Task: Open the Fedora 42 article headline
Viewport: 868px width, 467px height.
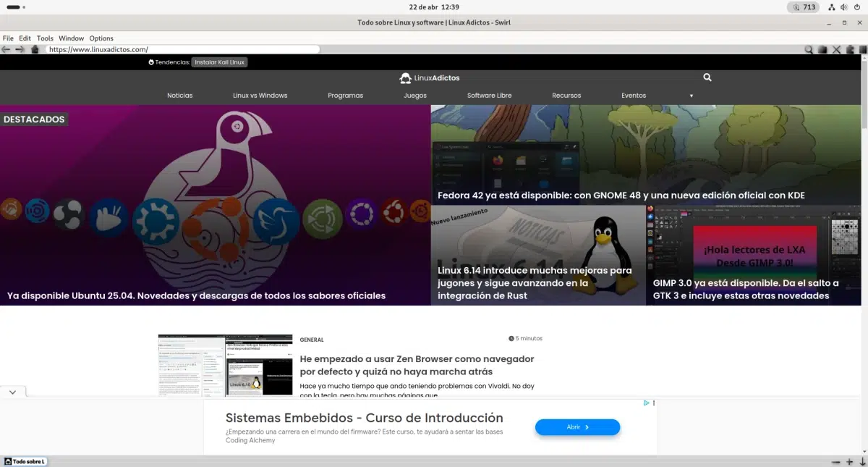Action: pyautogui.click(x=621, y=195)
